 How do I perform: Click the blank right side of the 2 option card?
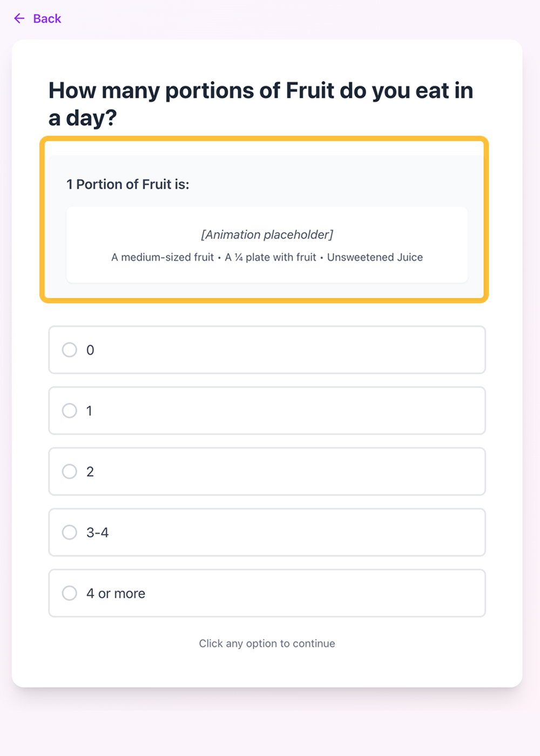(378, 471)
